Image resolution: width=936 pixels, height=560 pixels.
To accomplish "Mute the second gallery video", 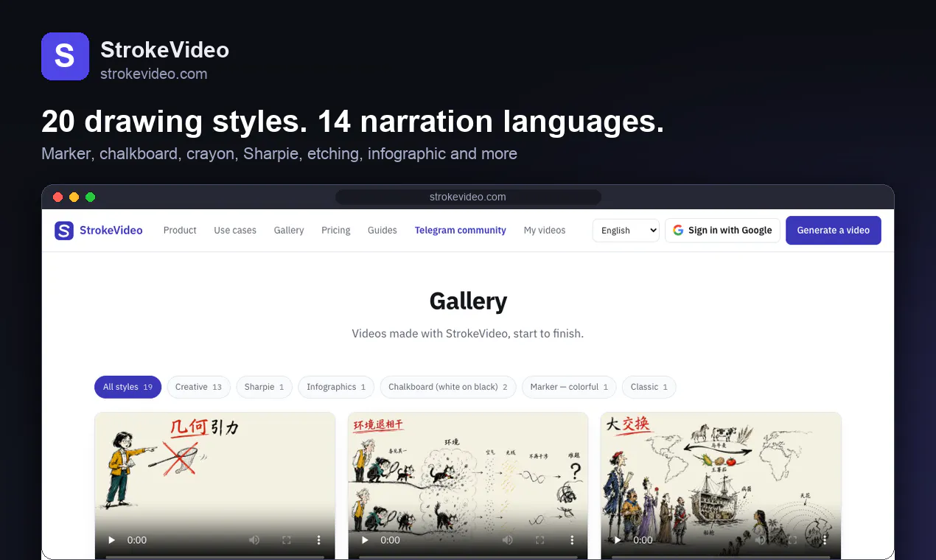I will 507,540.
